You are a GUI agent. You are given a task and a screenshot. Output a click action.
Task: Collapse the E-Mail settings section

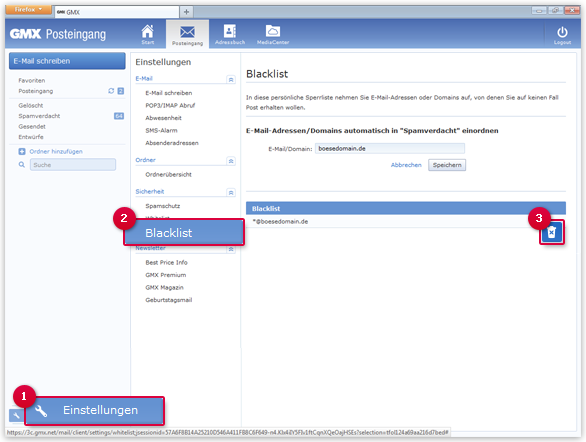pos(231,80)
